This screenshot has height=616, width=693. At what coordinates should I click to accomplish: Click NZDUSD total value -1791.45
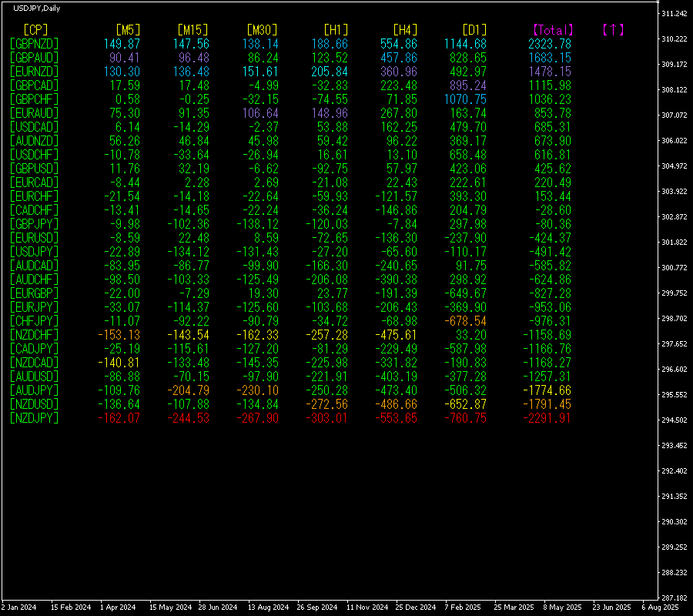tap(547, 404)
